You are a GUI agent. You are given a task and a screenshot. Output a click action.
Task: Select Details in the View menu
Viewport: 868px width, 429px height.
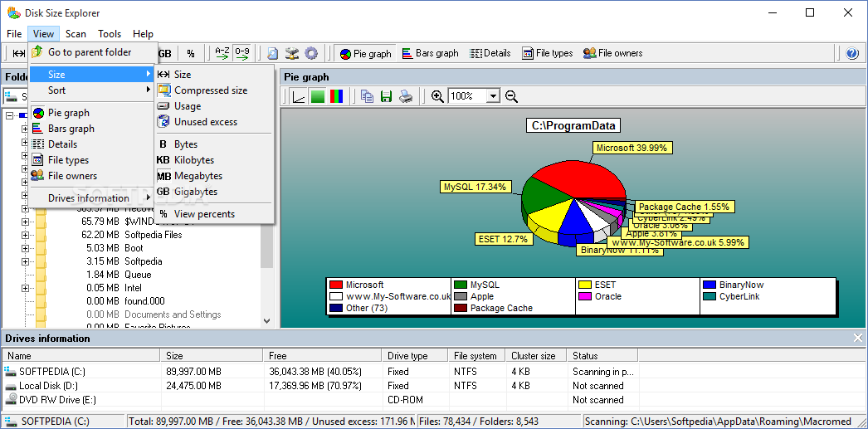[x=92, y=144]
